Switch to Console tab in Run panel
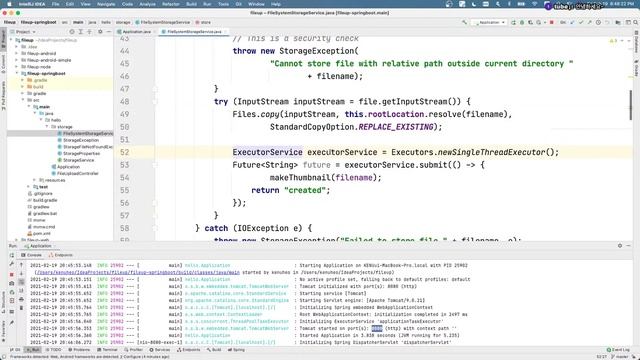This screenshot has height=360, width=640. pyautogui.click(x=31, y=255)
